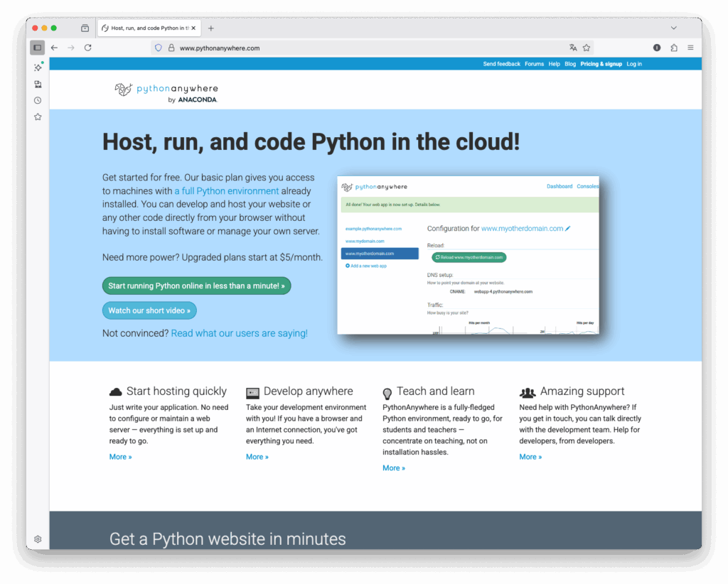
Task: Open sidebar settings gear icon
Action: 38,539
